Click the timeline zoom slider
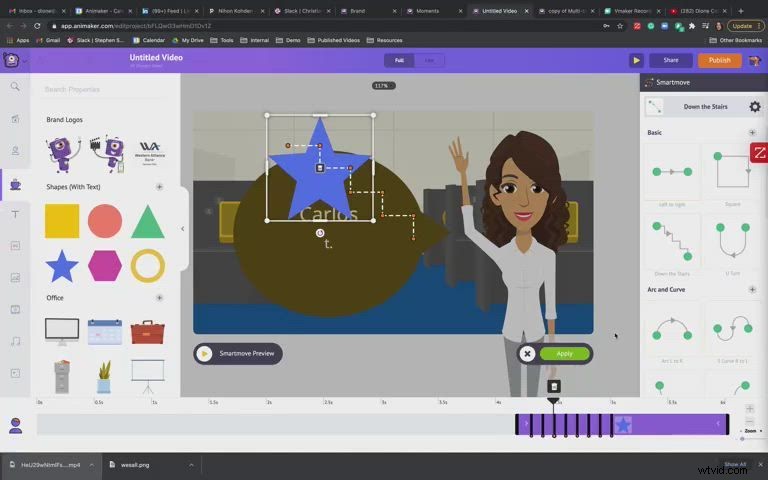 tap(743, 439)
